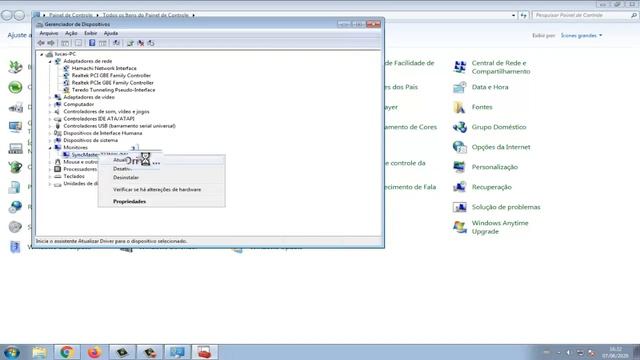Select the Processadores item
Image resolution: width=640 pixels, height=360 pixels.
80,169
